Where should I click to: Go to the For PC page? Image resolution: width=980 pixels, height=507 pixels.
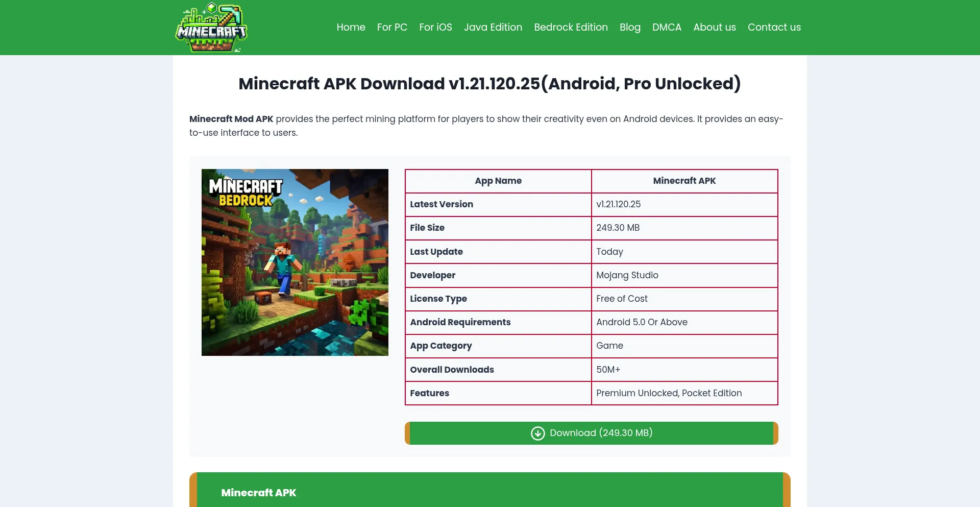[392, 28]
